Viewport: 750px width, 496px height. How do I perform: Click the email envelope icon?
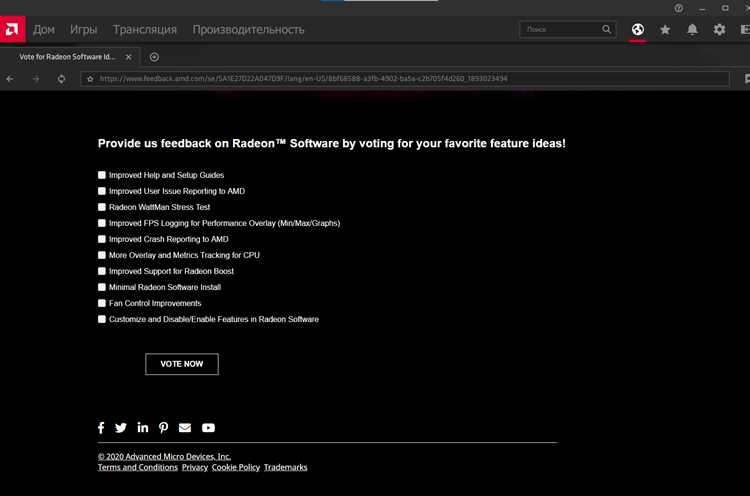[185, 428]
